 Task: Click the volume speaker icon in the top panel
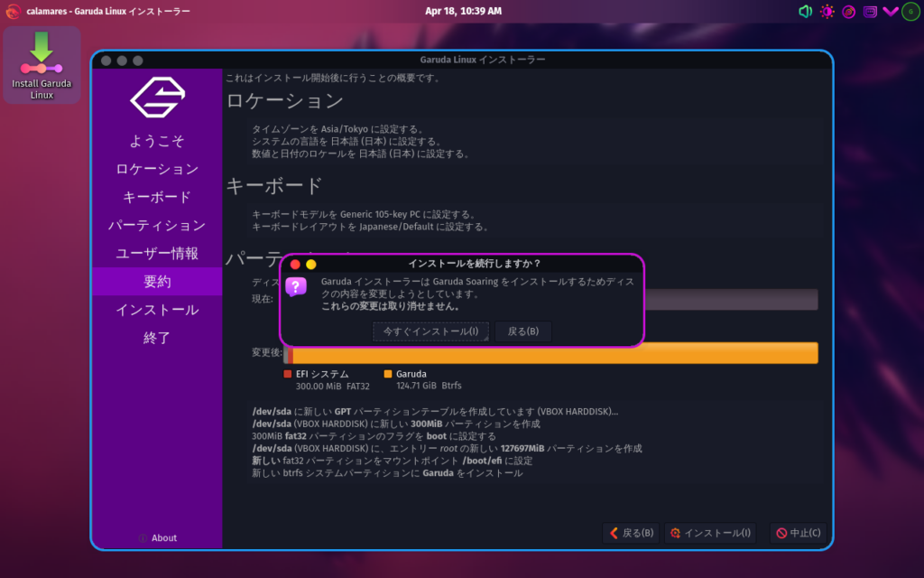click(806, 12)
